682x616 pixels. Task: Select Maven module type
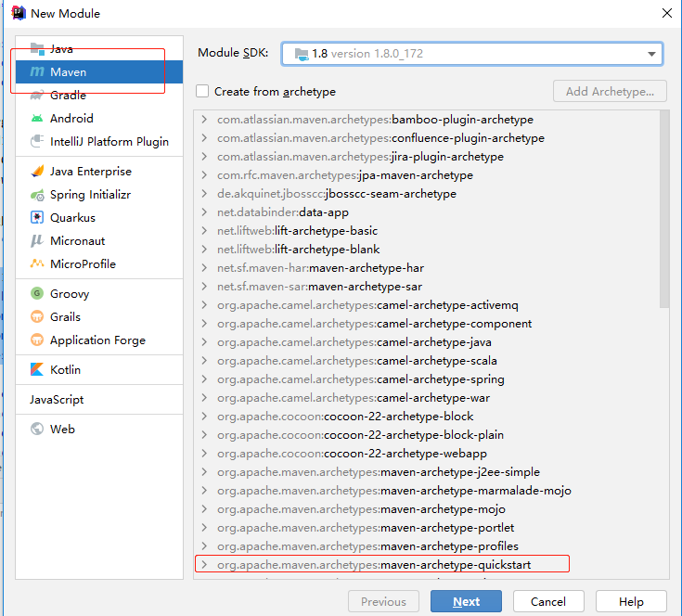coord(99,71)
